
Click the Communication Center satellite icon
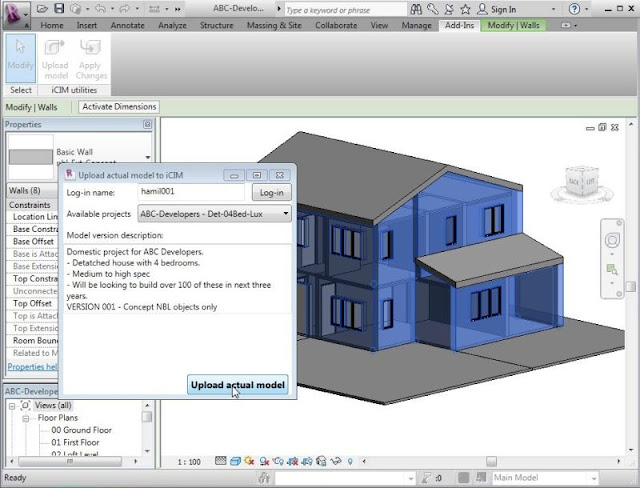[449, 9]
